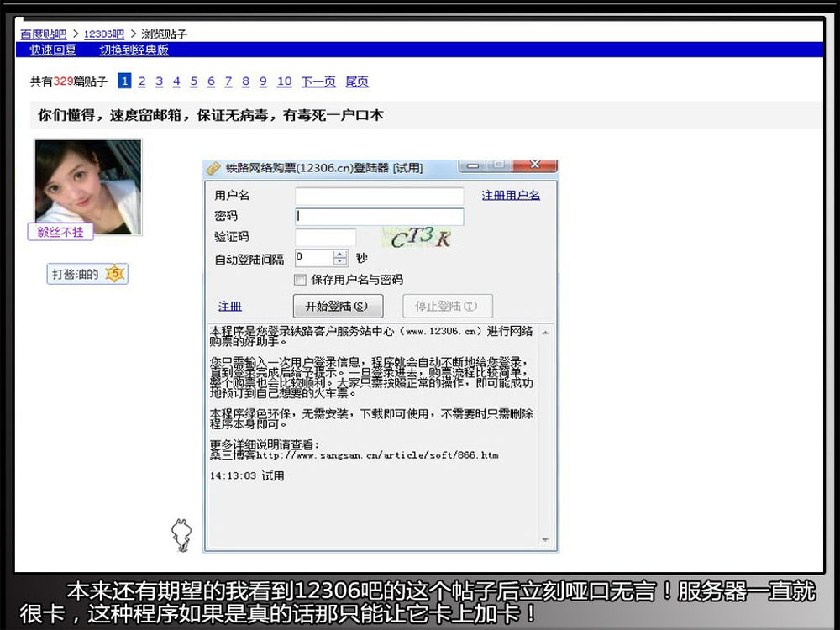
Task: Go to page 9
Action: click(x=263, y=81)
